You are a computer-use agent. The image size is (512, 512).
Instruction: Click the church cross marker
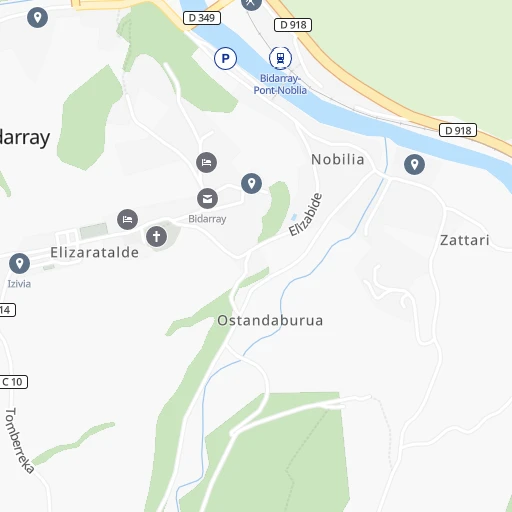click(x=156, y=237)
